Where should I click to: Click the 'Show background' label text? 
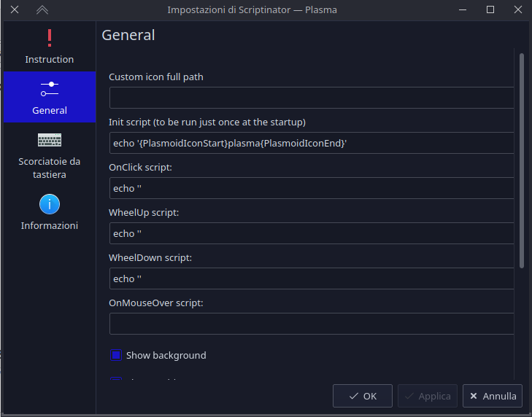coord(166,355)
